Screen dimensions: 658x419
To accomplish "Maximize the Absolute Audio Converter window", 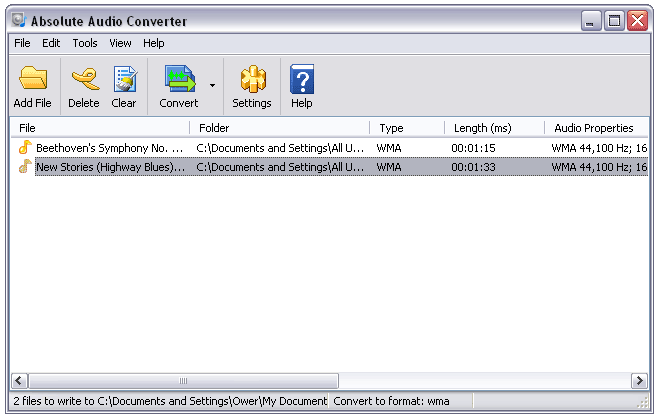I will (615, 20).
